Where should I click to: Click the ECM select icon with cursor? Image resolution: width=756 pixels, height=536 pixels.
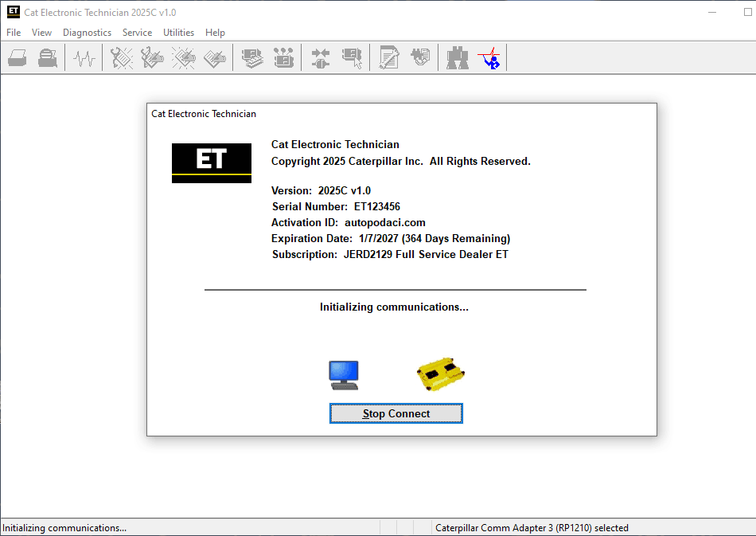[x=352, y=58]
